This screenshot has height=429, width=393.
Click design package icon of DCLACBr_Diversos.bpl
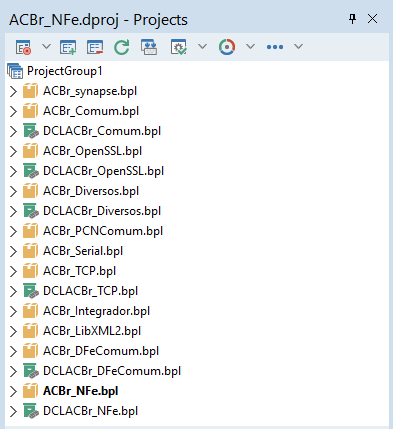click(x=31, y=211)
